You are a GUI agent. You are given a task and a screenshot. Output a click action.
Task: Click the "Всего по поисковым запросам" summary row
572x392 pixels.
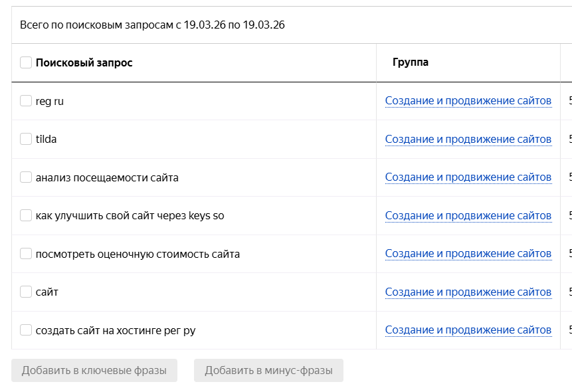tap(152, 25)
